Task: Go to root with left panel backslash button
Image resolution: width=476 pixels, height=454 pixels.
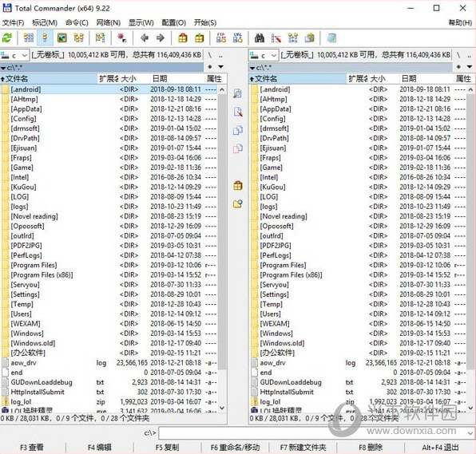Action: (x=210, y=55)
